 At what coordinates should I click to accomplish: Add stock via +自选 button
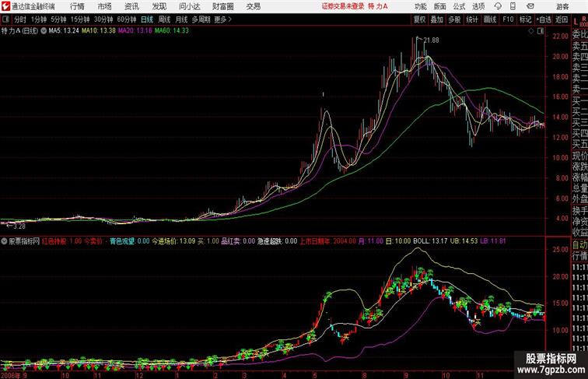tap(544, 19)
